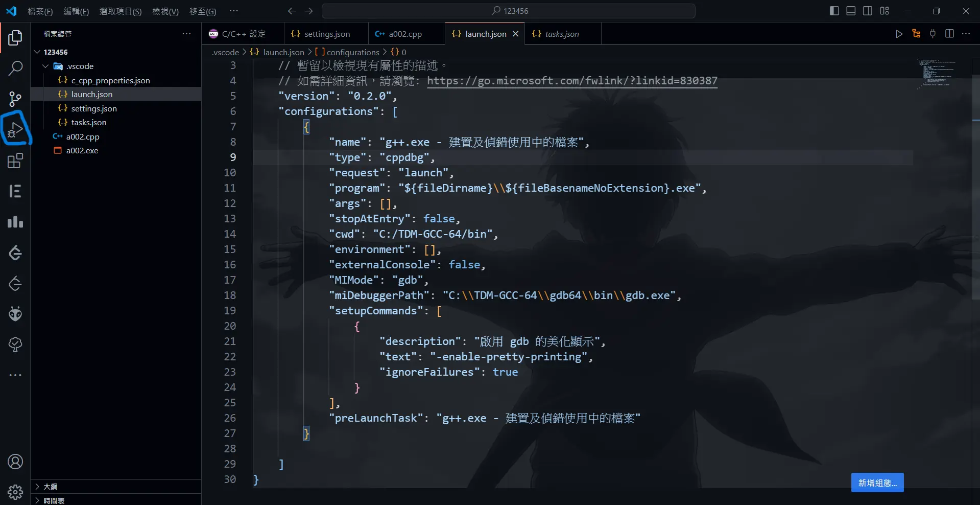Screen dimensions: 980x505
Task: Expand the 大綱 outline section
Action: [50, 487]
